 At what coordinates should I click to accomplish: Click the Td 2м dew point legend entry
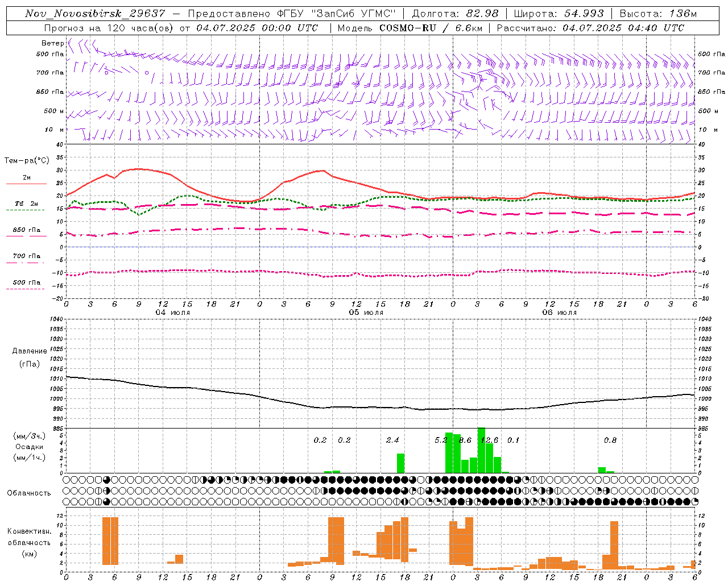27,203
